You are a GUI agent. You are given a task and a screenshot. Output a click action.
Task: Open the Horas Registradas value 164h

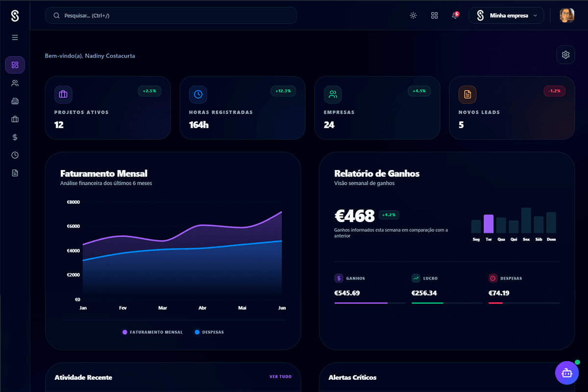coord(199,125)
